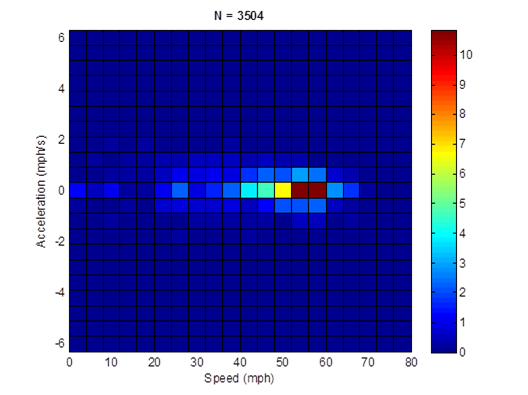
Task: Click the cyan heatmap cell between 40 and 44 mph
Action: click(249, 190)
